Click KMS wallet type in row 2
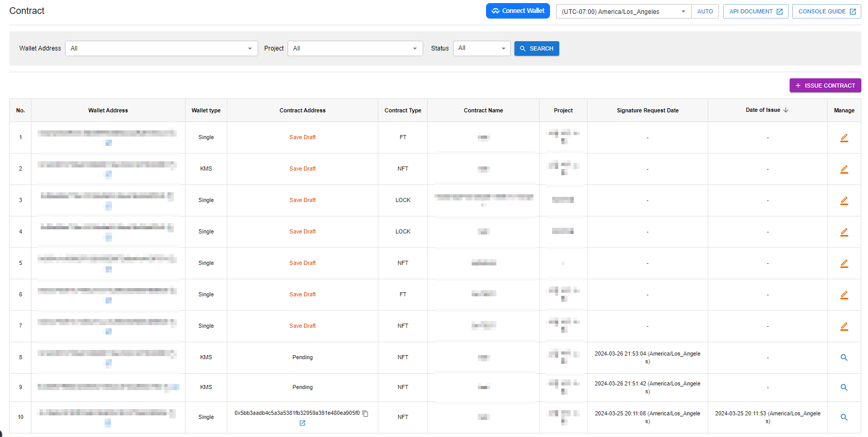 pos(206,169)
